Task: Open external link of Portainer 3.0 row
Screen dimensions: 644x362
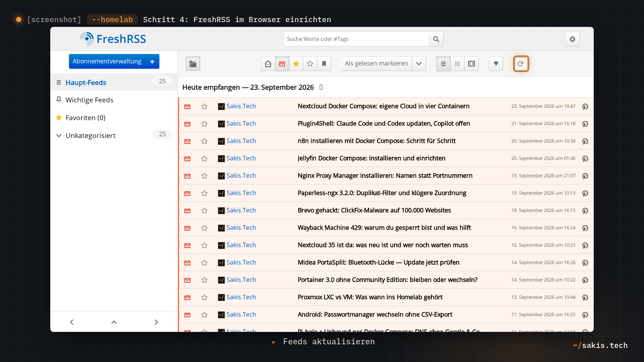Action: (x=585, y=280)
